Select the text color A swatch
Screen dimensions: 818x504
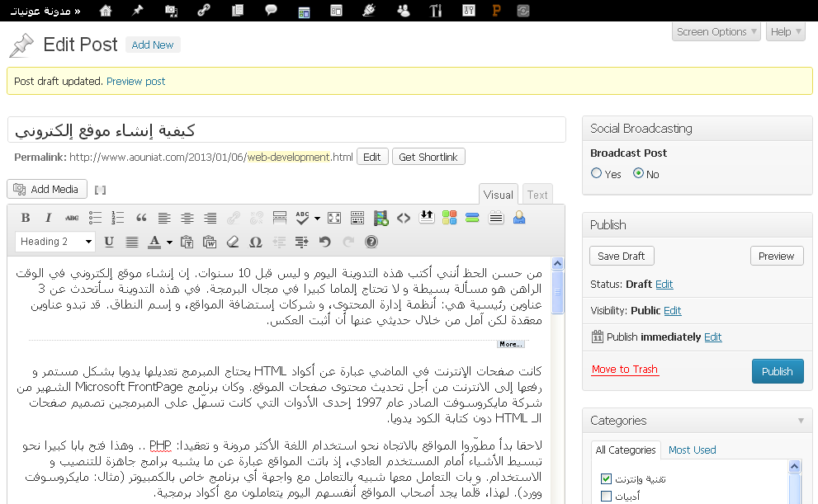pos(154,242)
